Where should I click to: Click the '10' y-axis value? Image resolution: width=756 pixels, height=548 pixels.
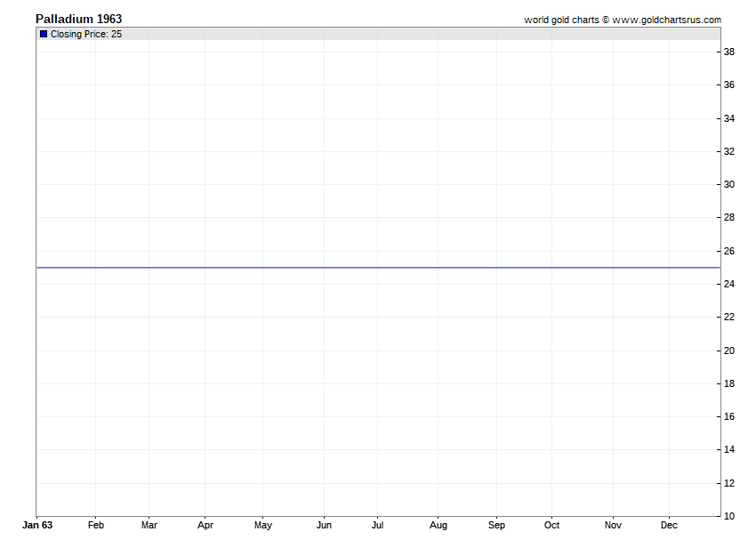(729, 516)
